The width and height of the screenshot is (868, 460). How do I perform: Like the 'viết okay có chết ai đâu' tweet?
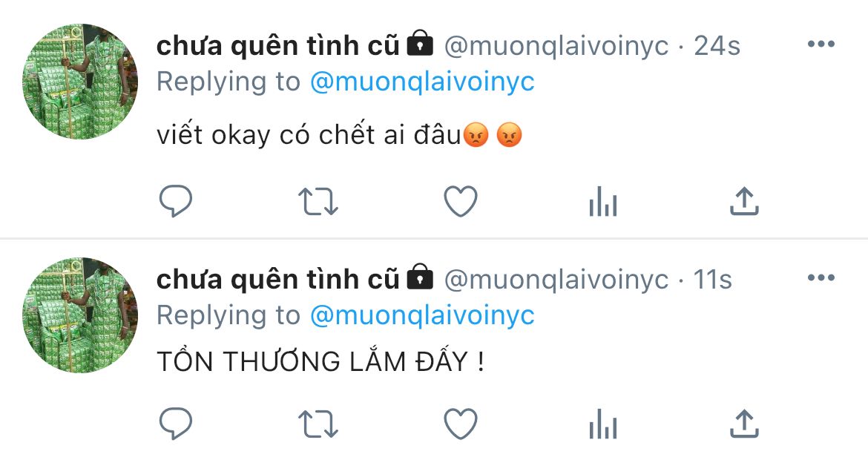point(461,201)
